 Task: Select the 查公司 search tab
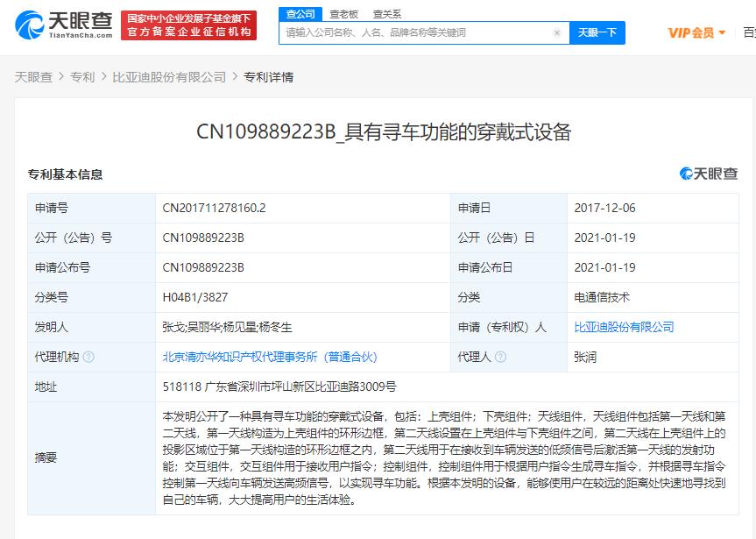tap(300, 14)
